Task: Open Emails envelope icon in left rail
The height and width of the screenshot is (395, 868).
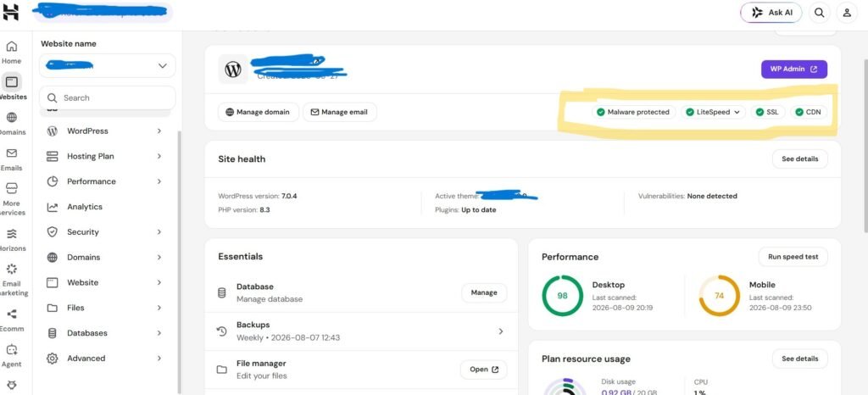Action: coord(11,153)
